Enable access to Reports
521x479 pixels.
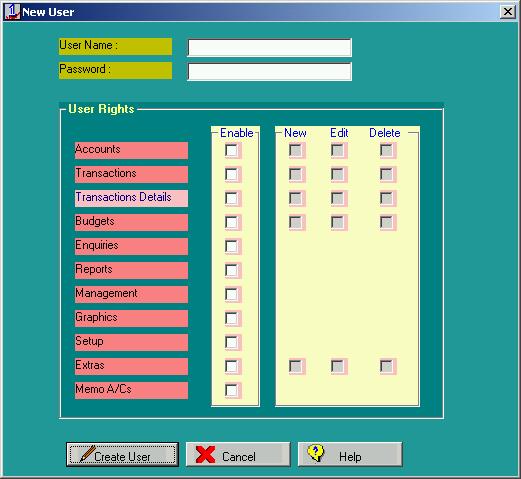pos(232,270)
